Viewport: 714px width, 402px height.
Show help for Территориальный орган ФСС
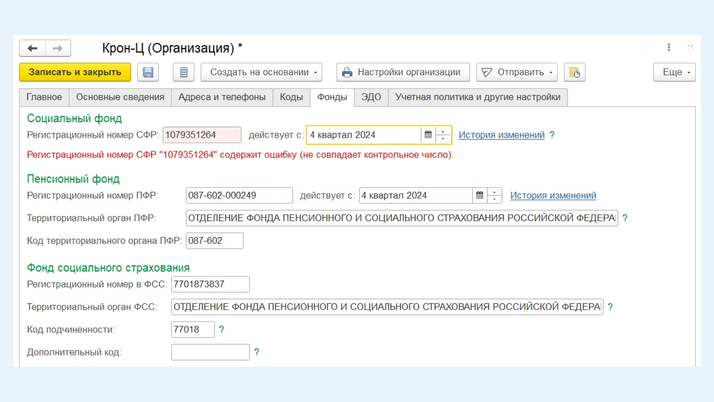pos(610,307)
